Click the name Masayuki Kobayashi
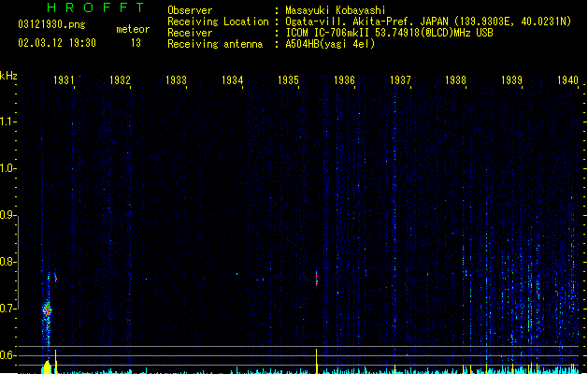The height and width of the screenshot is (374, 588). [x=336, y=10]
